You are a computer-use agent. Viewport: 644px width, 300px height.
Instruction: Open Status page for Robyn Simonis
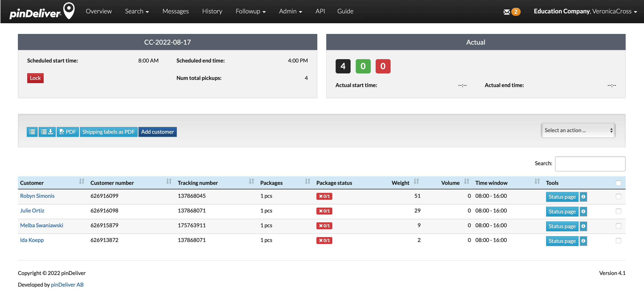[x=562, y=197]
